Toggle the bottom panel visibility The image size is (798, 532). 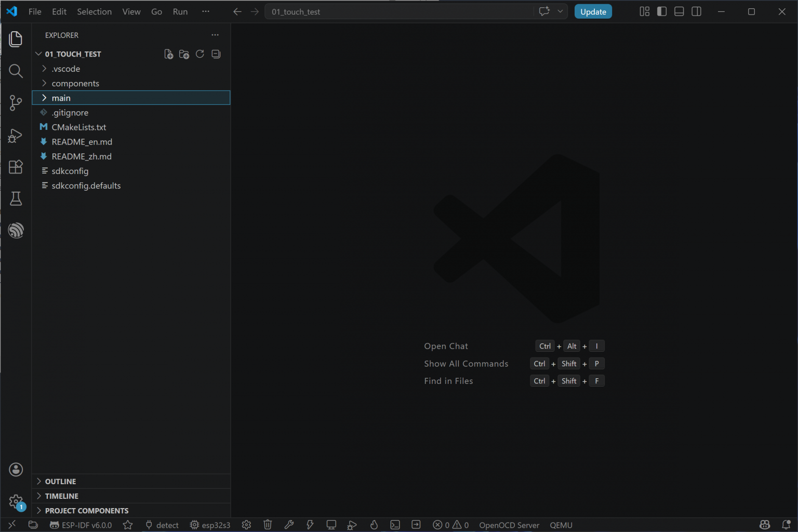pos(679,11)
